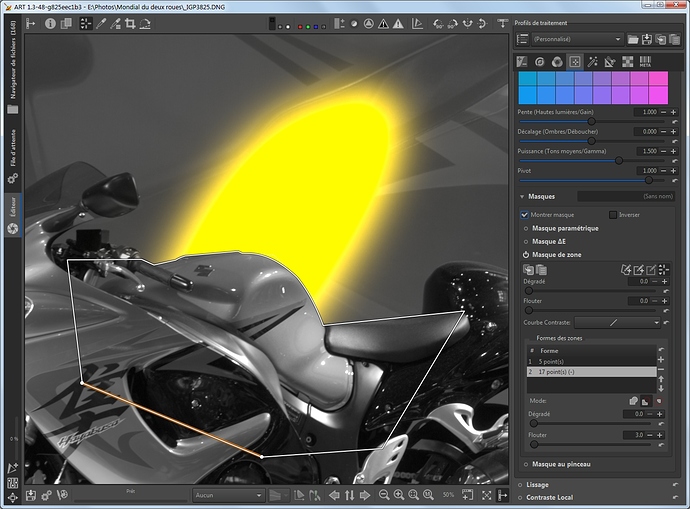
Task: Click the zoom in magnifier icon
Action: click(x=398, y=495)
